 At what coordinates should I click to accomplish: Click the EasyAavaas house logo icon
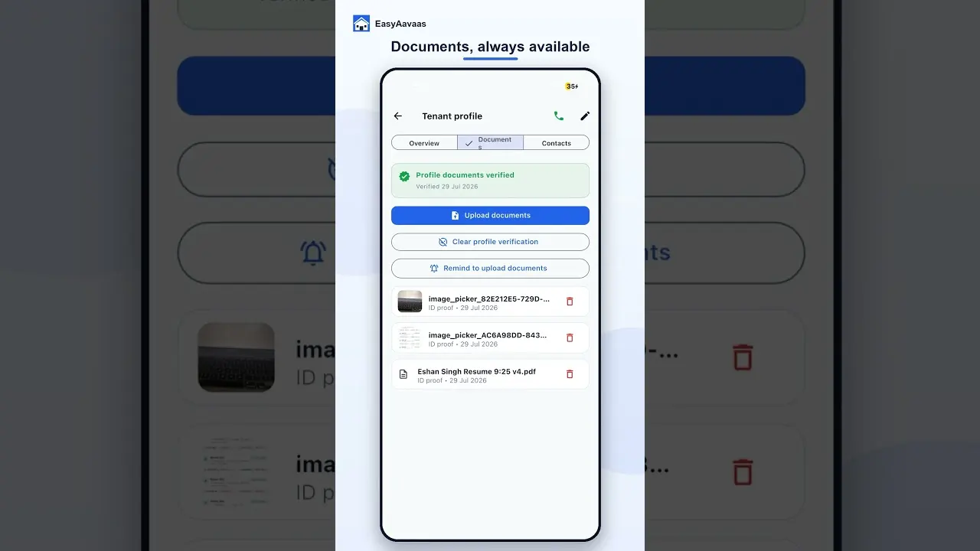(x=361, y=24)
